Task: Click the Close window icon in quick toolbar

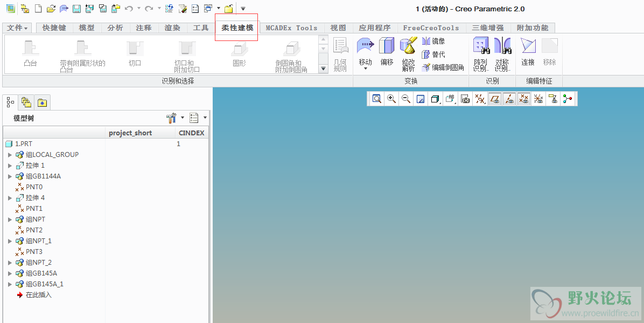Action: click(x=229, y=9)
